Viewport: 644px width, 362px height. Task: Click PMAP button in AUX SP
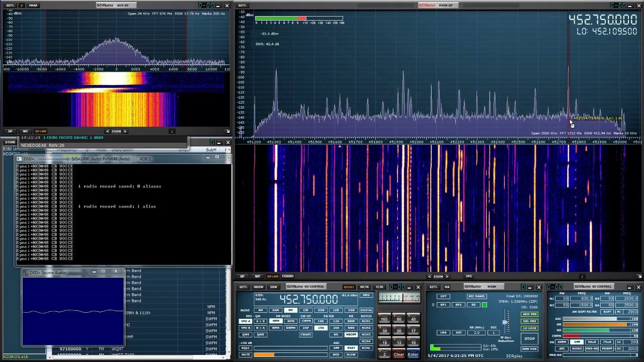click(x=33, y=6)
